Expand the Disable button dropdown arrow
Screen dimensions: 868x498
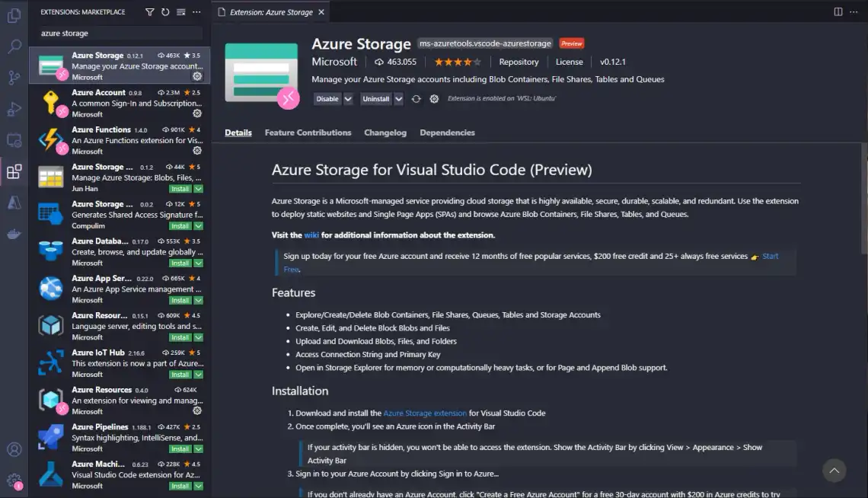[348, 99]
